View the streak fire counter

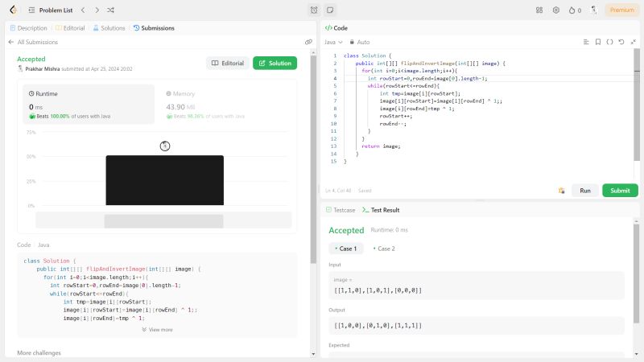575,10
